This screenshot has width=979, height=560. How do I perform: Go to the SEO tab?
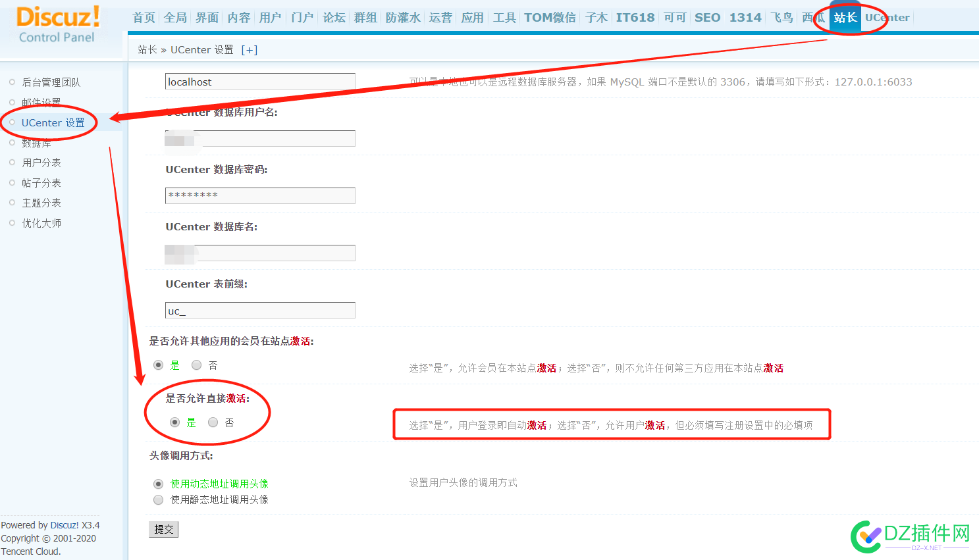click(x=708, y=18)
